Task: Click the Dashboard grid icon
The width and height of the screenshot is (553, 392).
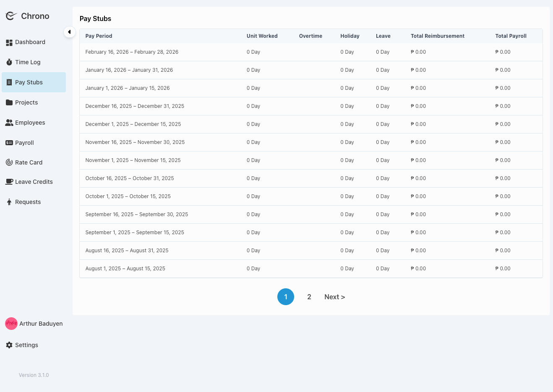Action: [x=9, y=42]
